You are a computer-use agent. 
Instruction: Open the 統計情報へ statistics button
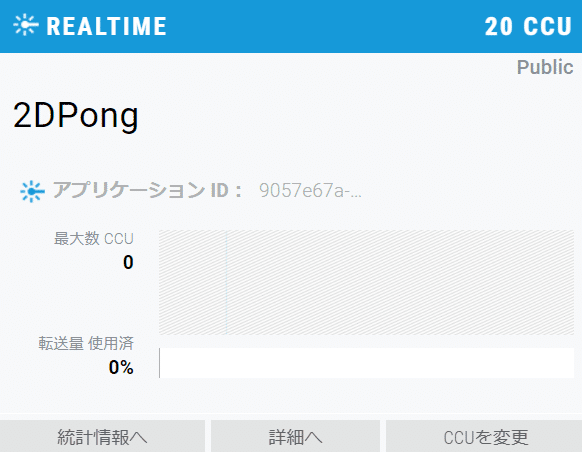coord(102,436)
